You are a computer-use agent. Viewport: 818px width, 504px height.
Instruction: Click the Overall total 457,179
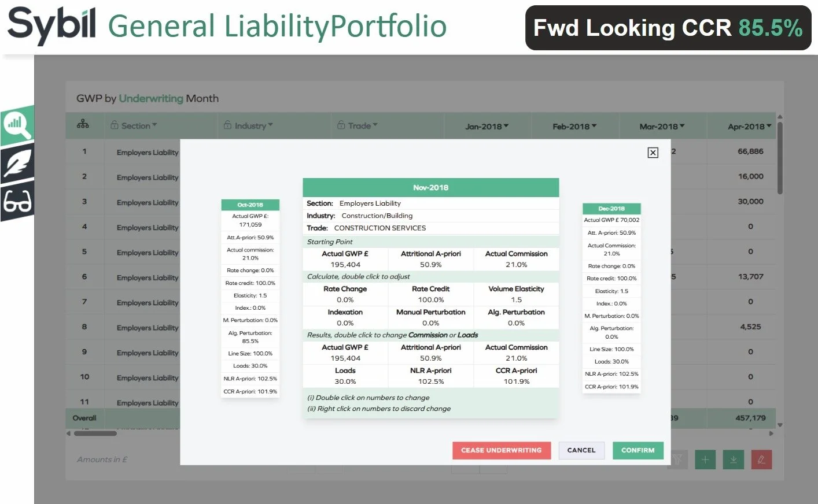(x=750, y=418)
